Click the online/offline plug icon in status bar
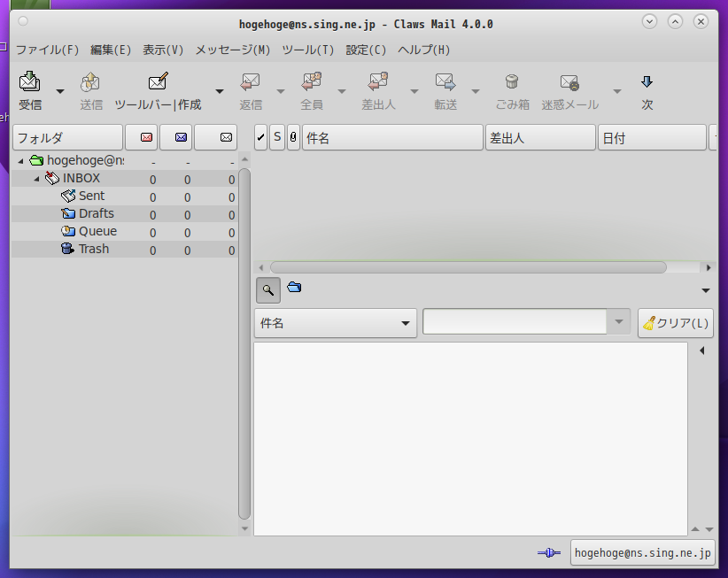728x578 pixels. 549,552
